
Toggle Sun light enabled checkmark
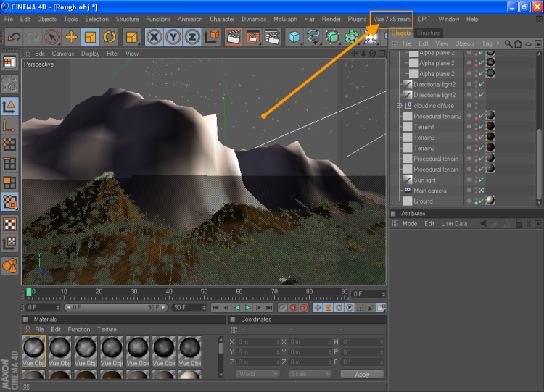click(x=481, y=180)
